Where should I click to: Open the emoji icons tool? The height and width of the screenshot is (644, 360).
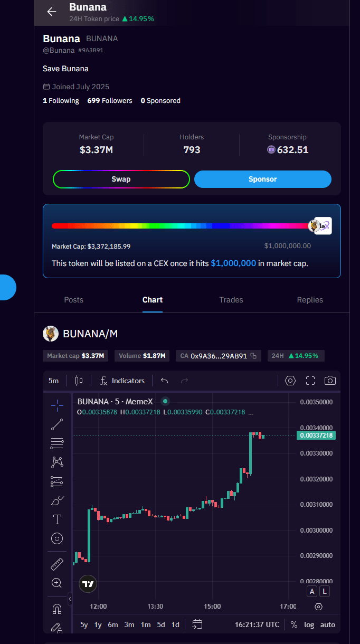pyautogui.click(x=57, y=538)
